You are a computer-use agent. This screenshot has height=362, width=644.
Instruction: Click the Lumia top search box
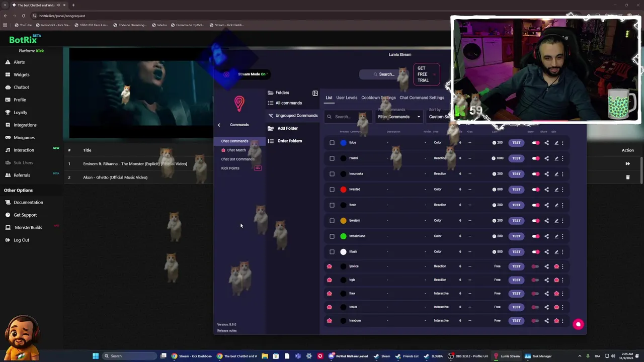pyautogui.click(x=385, y=74)
